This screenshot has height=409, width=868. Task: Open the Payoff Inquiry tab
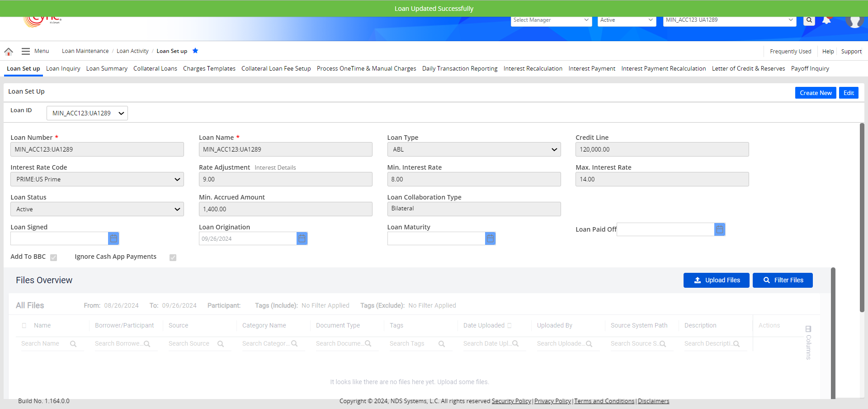[x=810, y=69]
